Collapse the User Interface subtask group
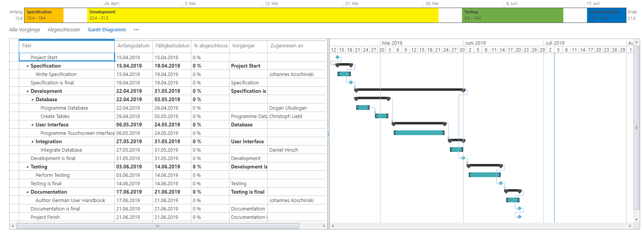 pos(33,125)
